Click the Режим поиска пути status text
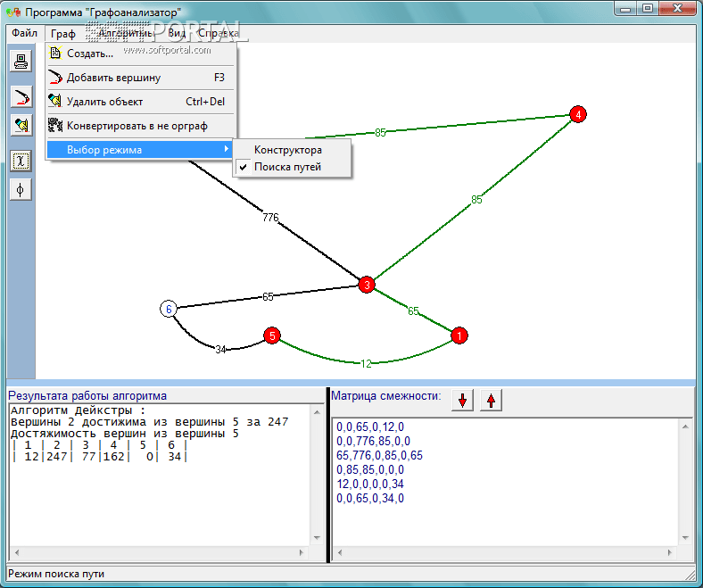Screen dimensions: 703x588 56,574
